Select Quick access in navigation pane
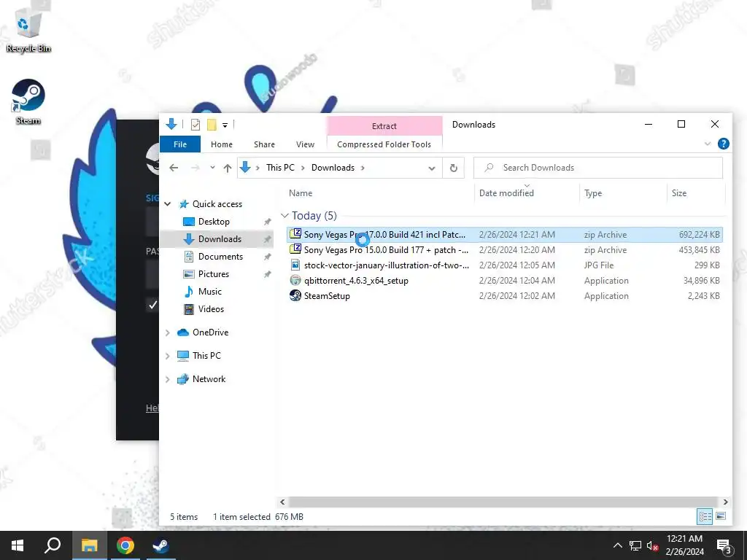Viewport: 747px width, 560px height. [x=217, y=204]
